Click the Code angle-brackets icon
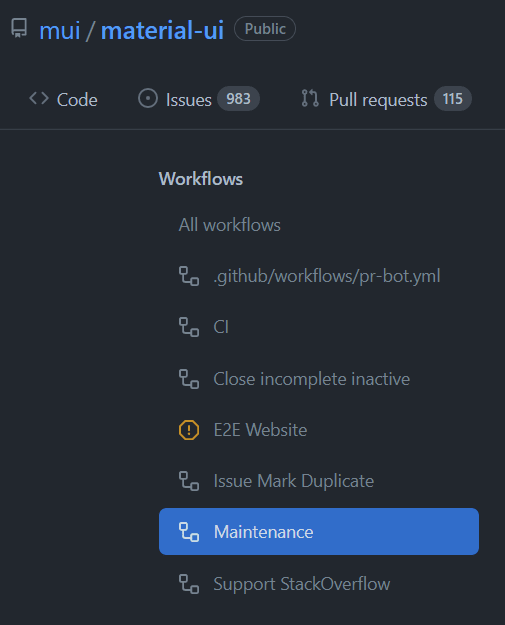 pos(39,98)
